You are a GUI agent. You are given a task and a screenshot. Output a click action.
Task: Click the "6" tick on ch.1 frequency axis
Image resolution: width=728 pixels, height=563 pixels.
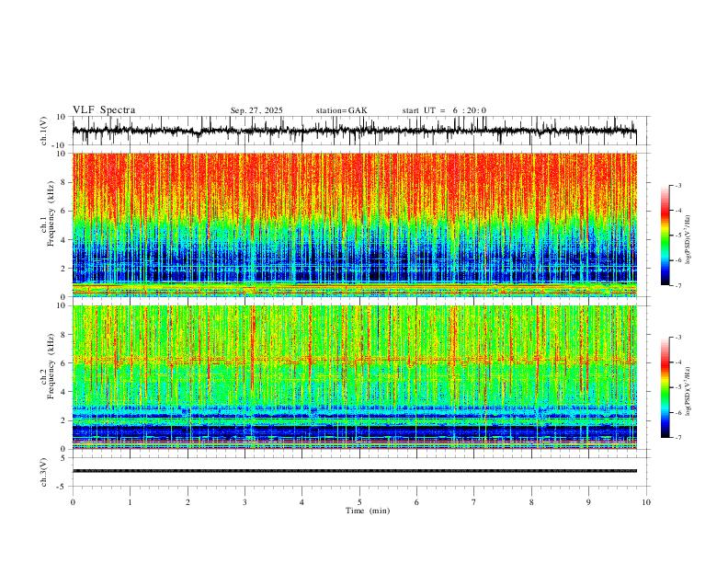64,211
